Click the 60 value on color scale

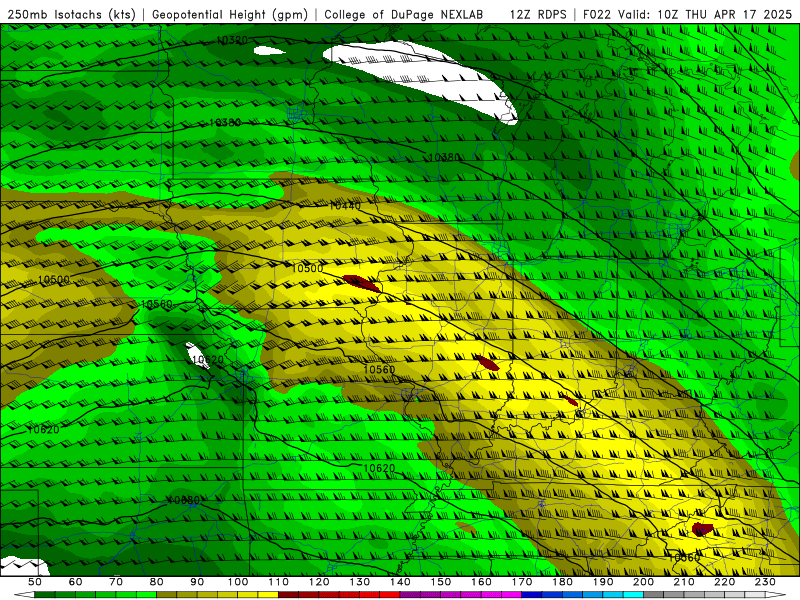(76, 582)
